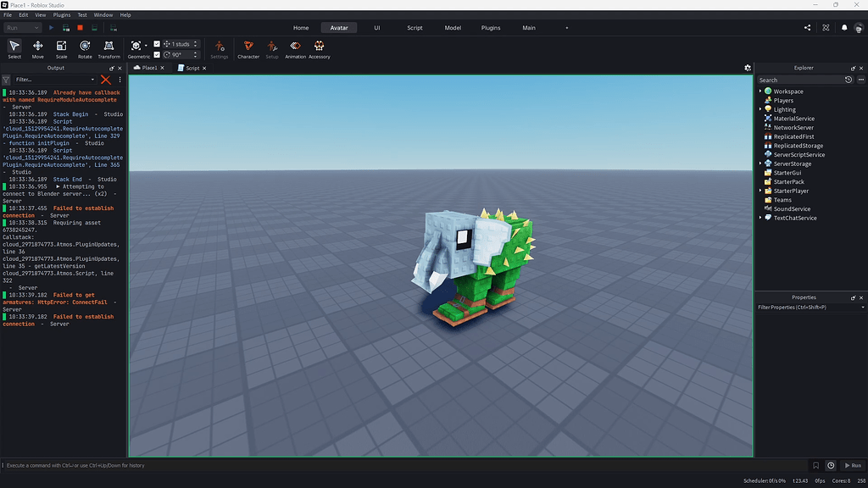Open the Window menu

pos(103,15)
